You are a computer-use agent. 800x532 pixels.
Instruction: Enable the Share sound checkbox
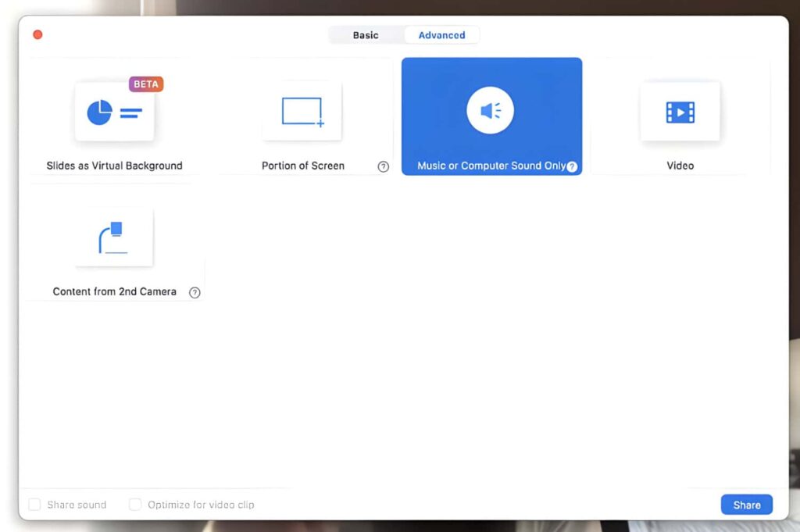[x=34, y=505]
